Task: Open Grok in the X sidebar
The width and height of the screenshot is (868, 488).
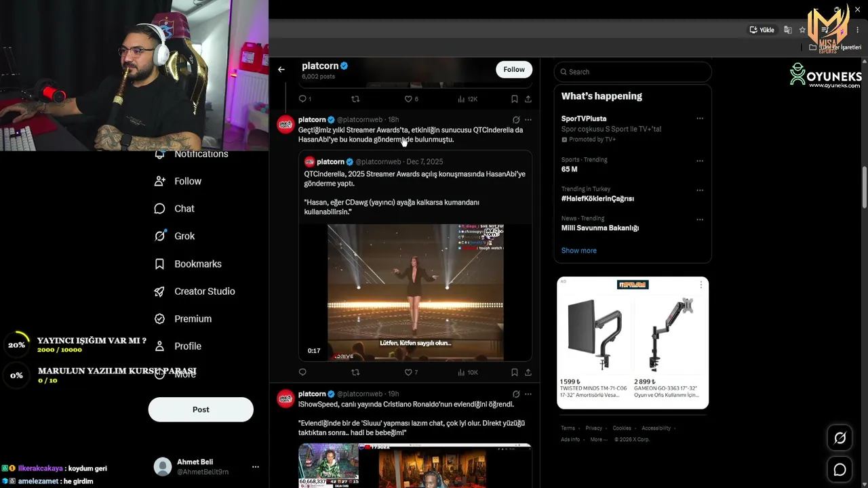Action: click(x=174, y=236)
